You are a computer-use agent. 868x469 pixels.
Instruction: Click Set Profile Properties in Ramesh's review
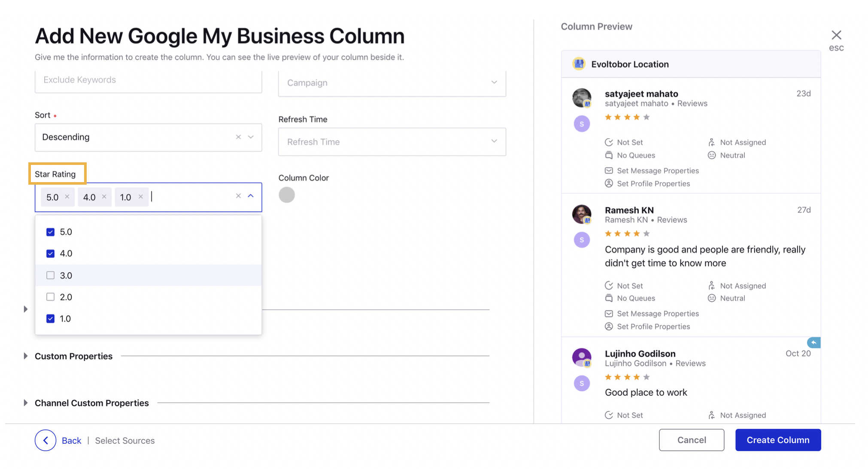(x=653, y=326)
